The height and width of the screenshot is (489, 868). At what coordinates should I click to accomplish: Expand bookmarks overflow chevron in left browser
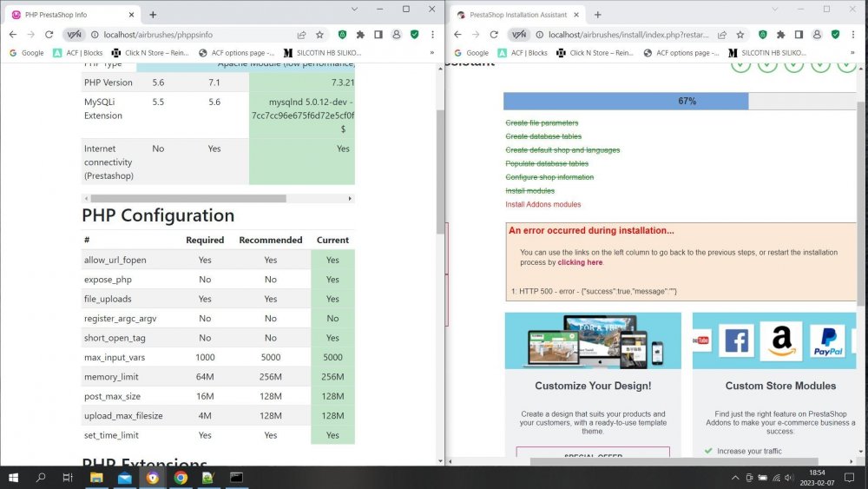tap(431, 53)
